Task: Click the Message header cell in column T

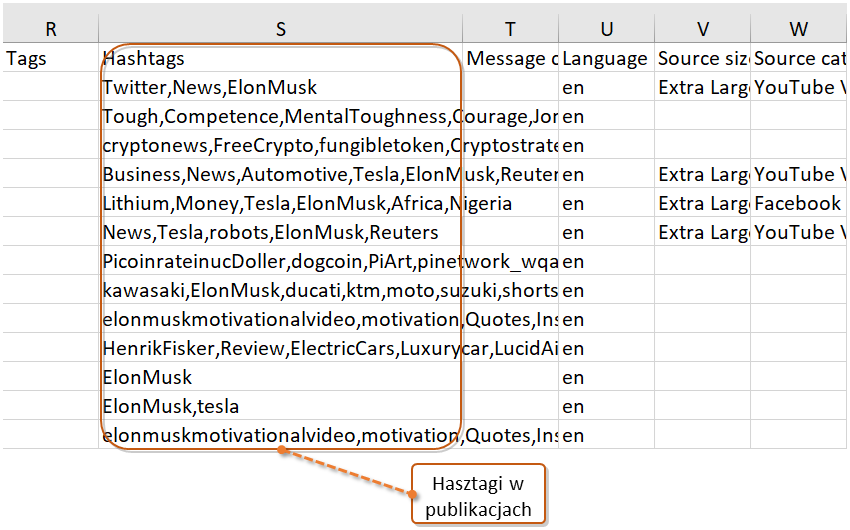Action: (510, 58)
